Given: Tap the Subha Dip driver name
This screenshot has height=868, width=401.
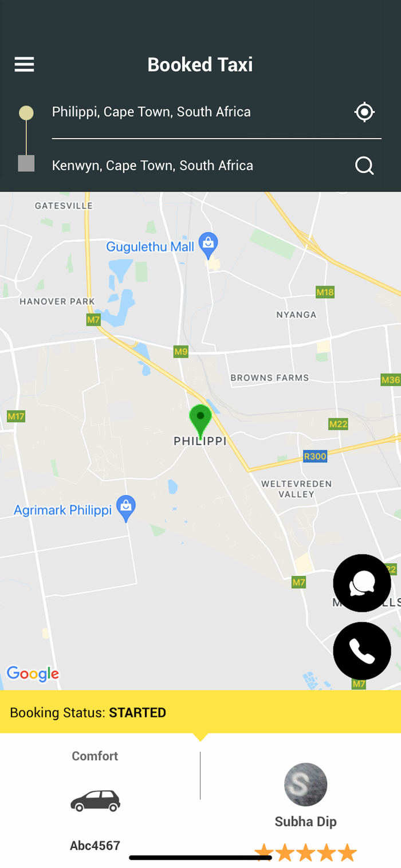Looking at the screenshot, I should point(306,822).
